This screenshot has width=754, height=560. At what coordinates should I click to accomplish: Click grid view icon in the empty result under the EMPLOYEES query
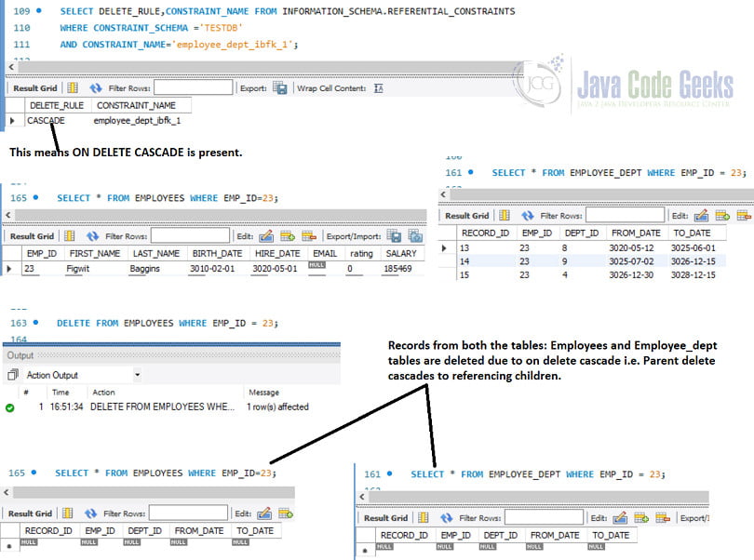click(67, 513)
